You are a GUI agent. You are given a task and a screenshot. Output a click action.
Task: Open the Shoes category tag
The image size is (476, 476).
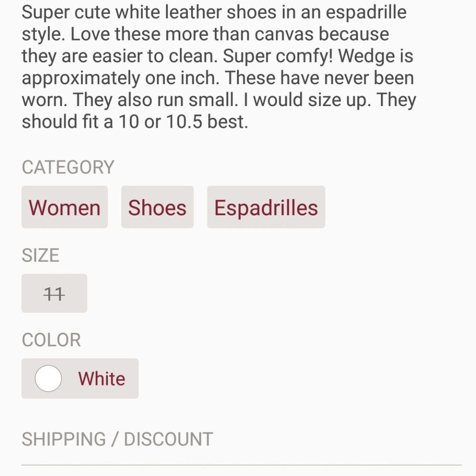157,207
